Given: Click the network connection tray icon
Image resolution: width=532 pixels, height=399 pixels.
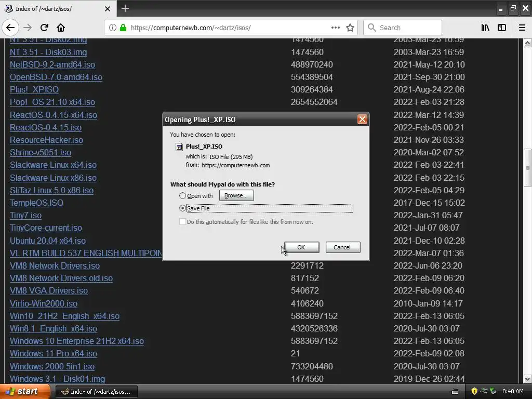Looking at the screenshot, I should [x=484, y=391].
